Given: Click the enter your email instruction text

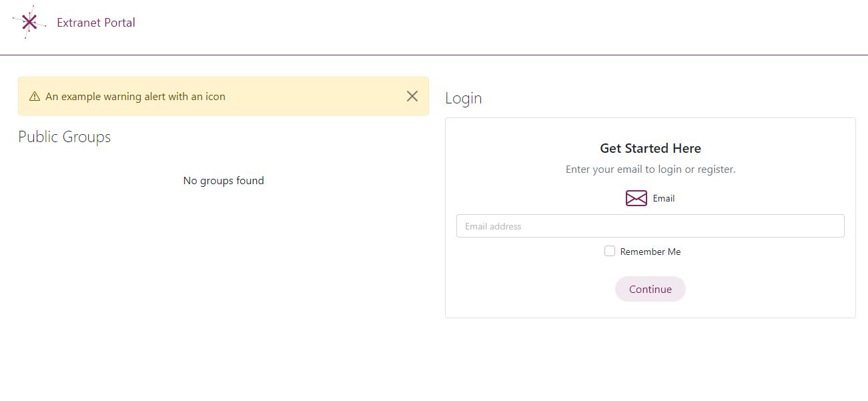Looking at the screenshot, I should tap(650, 169).
